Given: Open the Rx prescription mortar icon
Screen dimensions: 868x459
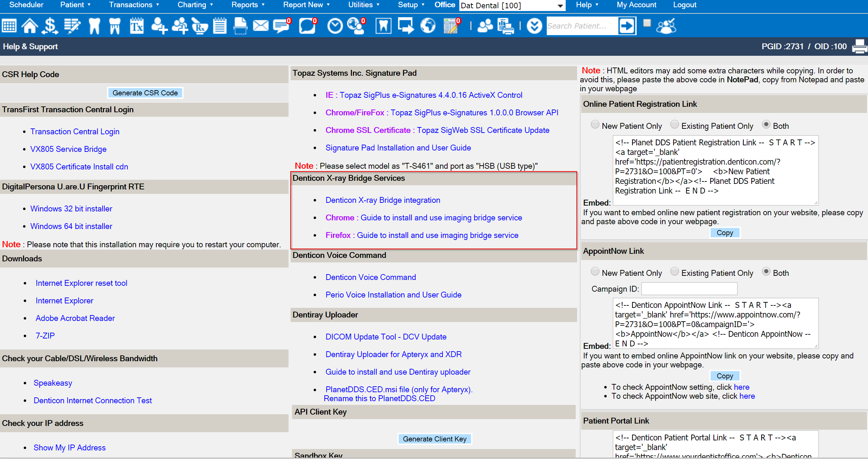Looking at the screenshot, I should pyautogui.click(x=199, y=26).
